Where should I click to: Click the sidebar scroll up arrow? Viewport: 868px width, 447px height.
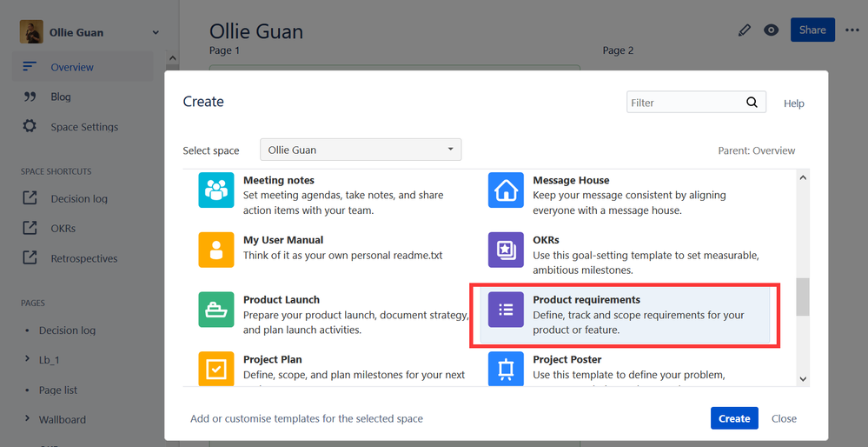pyautogui.click(x=172, y=58)
